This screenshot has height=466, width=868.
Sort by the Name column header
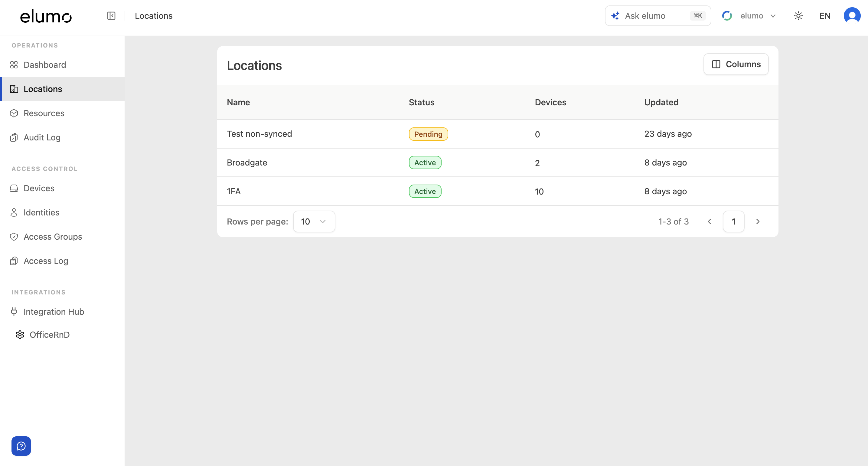pyautogui.click(x=238, y=102)
